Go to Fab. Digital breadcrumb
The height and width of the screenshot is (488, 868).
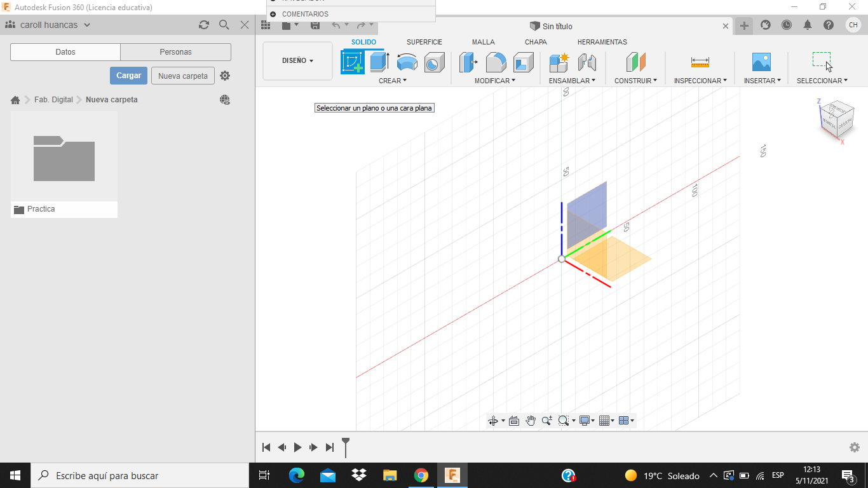pos(53,100)
